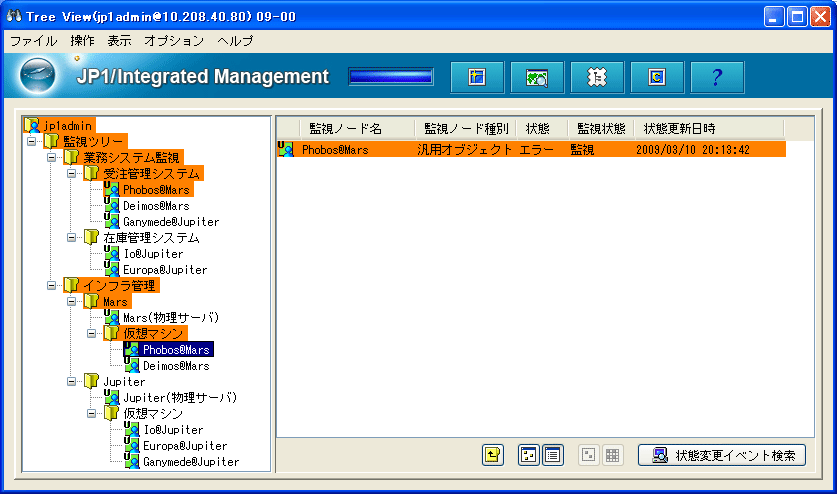Sort by 監視状態 column header

601,129
